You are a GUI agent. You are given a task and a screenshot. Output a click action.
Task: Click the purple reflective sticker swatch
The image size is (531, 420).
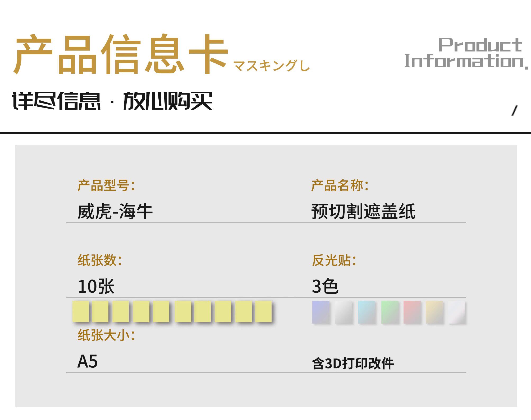(x=321, y=312)
